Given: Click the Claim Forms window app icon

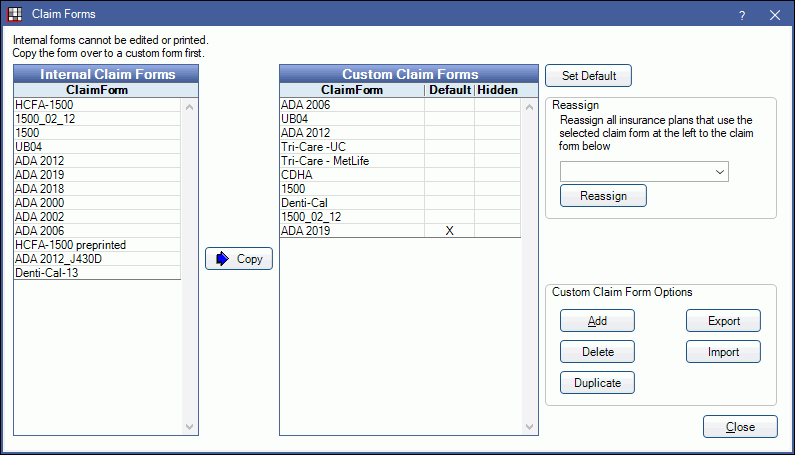Looking at the screenshot, I should [x=15, y=14].
